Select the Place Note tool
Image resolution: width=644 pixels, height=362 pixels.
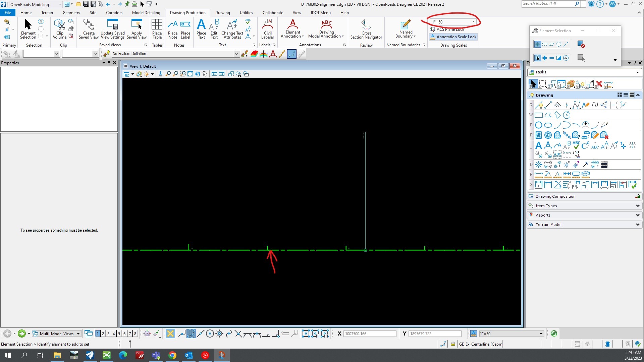point(173,29)
